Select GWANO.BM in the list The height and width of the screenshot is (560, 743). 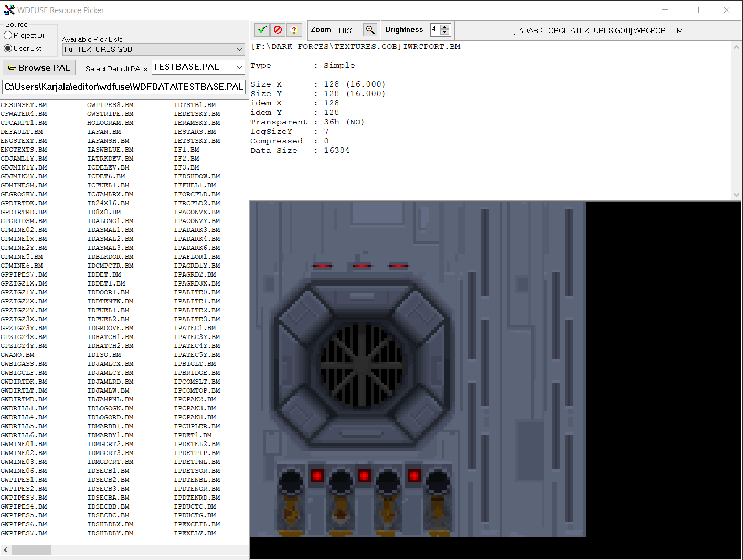coord(17,355)
